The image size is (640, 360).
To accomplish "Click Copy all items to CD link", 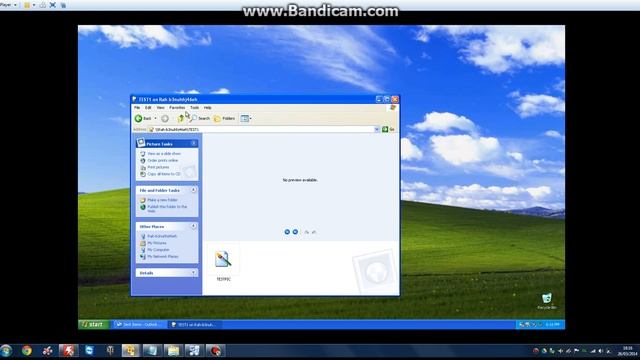I will click(x=164, y=174).
